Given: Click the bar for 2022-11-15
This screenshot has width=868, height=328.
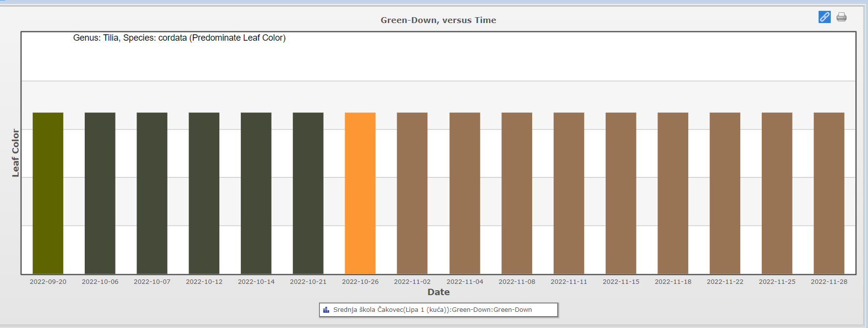Looking at the screenshot, I should (621, 193).
